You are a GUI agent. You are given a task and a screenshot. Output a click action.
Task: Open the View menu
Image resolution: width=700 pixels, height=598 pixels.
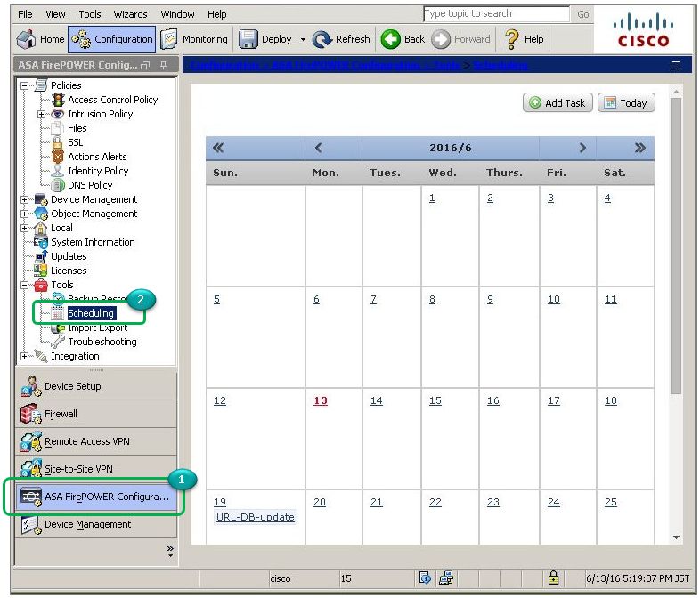click(55, 14)
